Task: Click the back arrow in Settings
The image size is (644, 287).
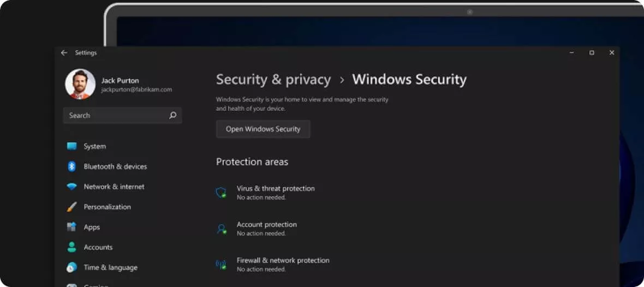Action: [64, 53]
